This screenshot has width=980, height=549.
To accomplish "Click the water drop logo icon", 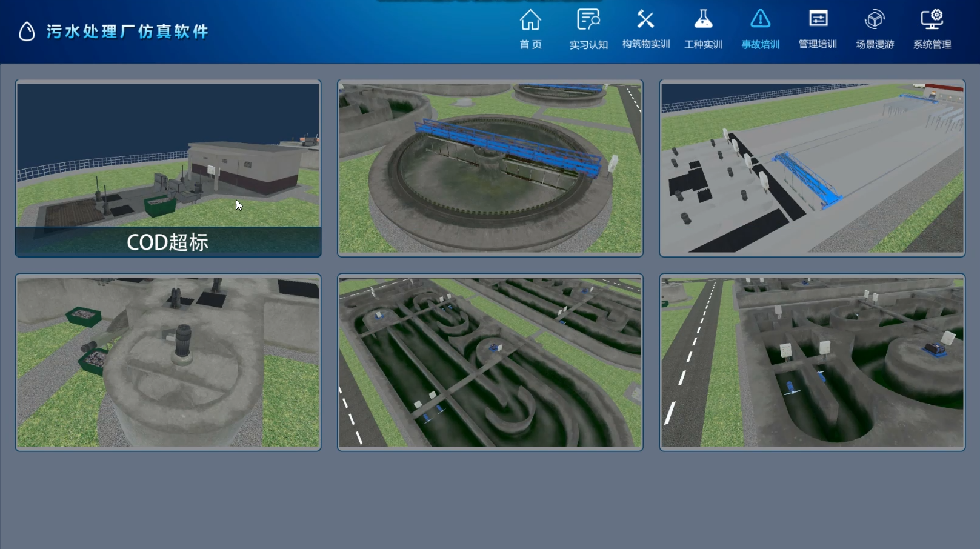I will [x=27, y=32].
